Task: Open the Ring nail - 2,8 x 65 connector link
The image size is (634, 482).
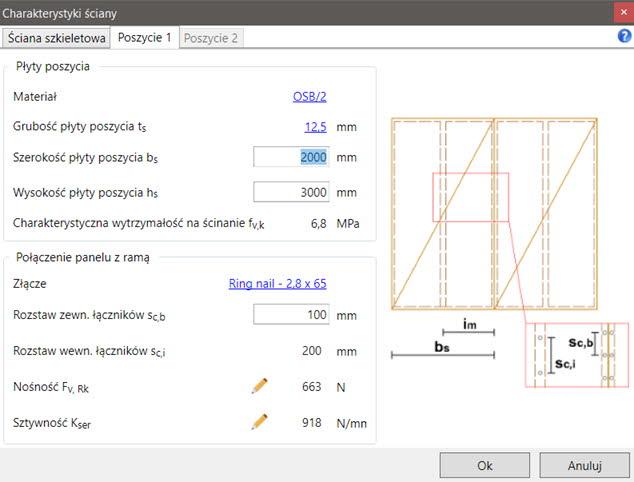Action: pyautogui.click(x=277, y=284)
